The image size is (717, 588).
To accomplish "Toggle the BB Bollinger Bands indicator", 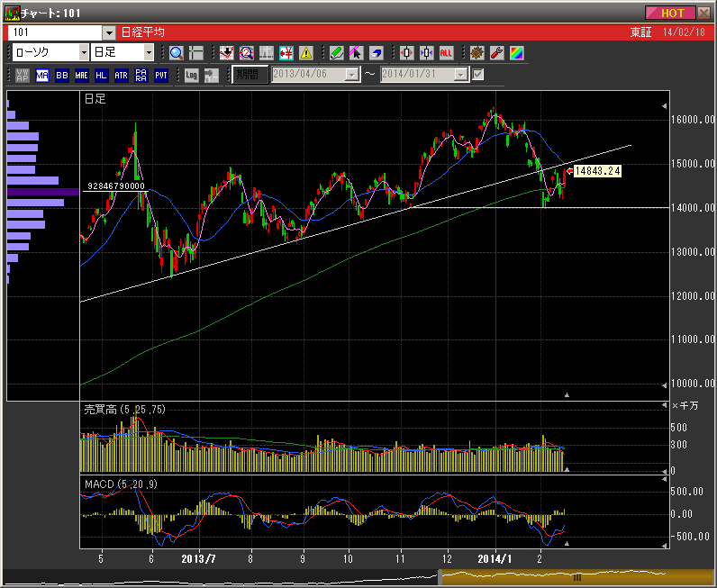I will (61, 75).
